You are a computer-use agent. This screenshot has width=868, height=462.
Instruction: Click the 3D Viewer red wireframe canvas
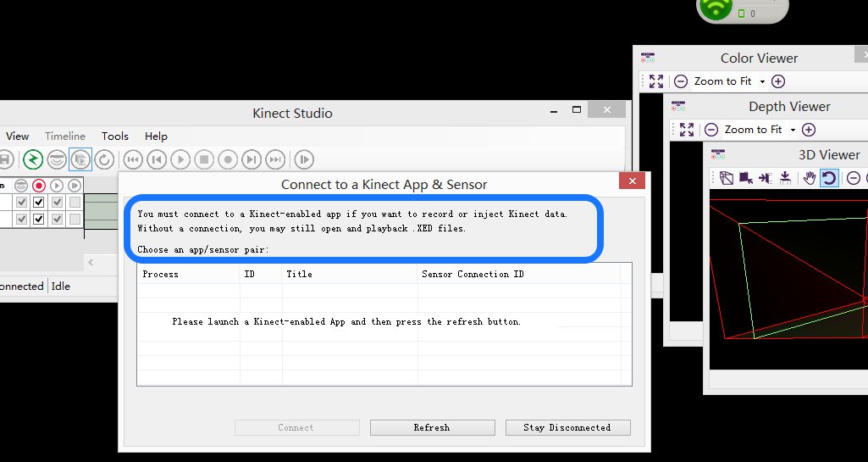tap(788, 279)
